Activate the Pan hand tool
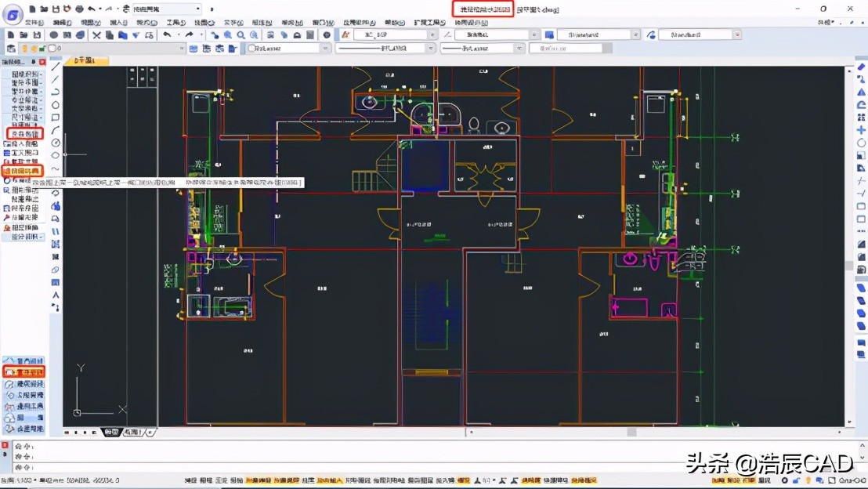 point(214,35)
